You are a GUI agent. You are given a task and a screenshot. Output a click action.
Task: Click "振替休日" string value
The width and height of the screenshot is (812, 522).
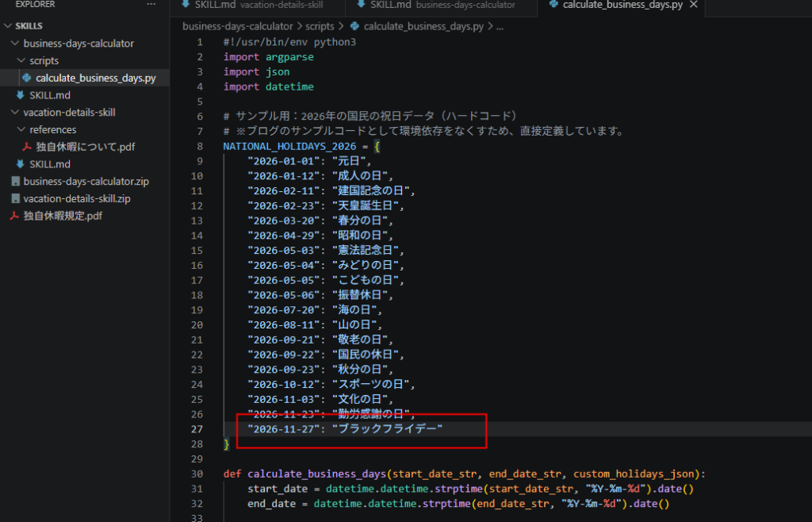(x=361, y=295)
